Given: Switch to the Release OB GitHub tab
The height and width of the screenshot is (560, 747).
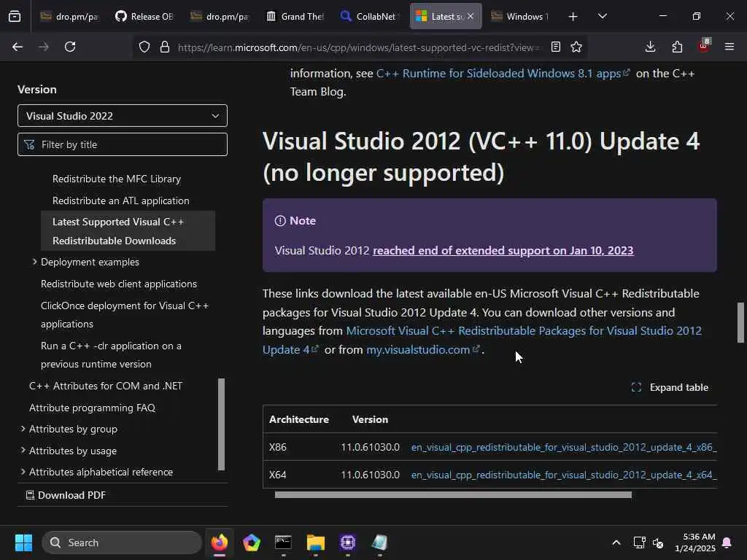Looking at the screenshot, I should pos(145,16).
